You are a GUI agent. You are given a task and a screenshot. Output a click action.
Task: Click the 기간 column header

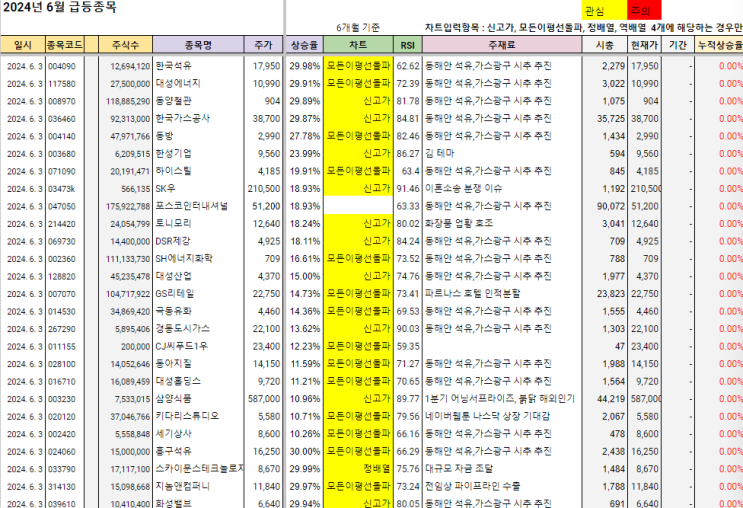(678, 45)
